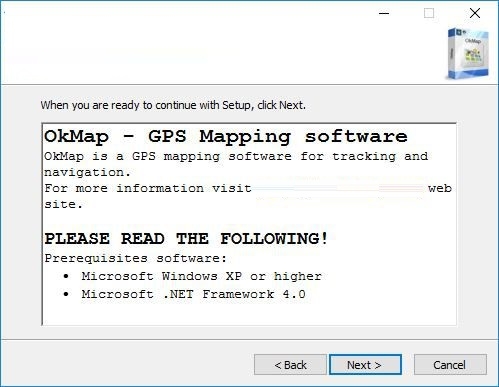
Task: Click the greyed-out maximize window icon
Action: coord(429,13)
